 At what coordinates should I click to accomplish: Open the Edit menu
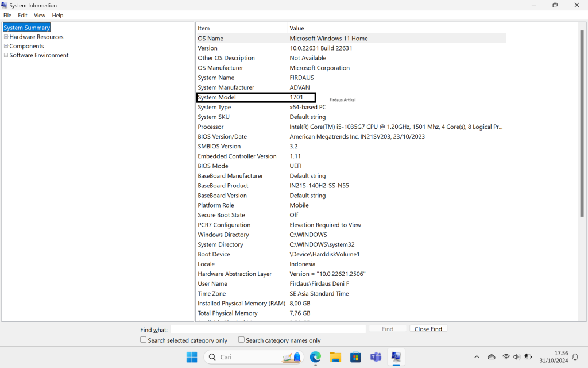(x=22, y=16)
